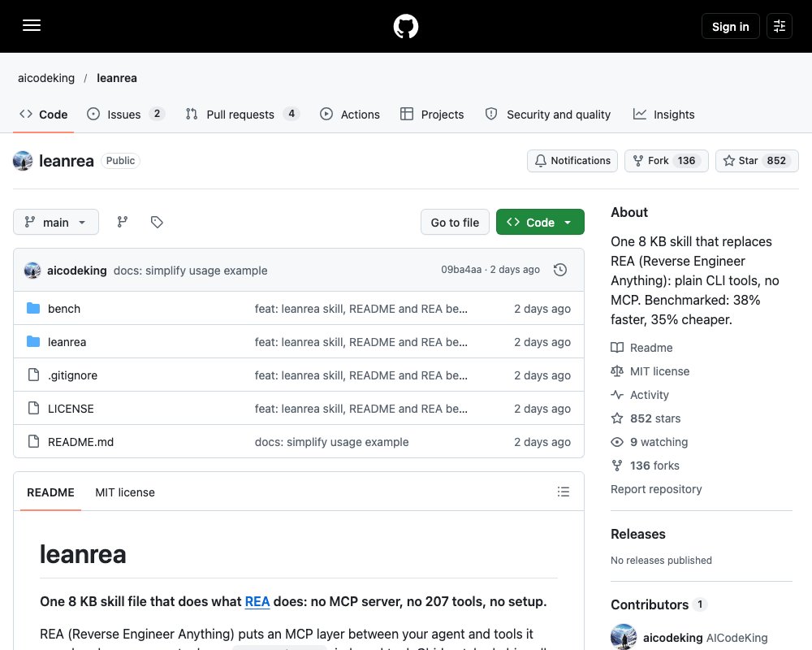Click the file icon beside LICENSE

(x=33, y=409)
